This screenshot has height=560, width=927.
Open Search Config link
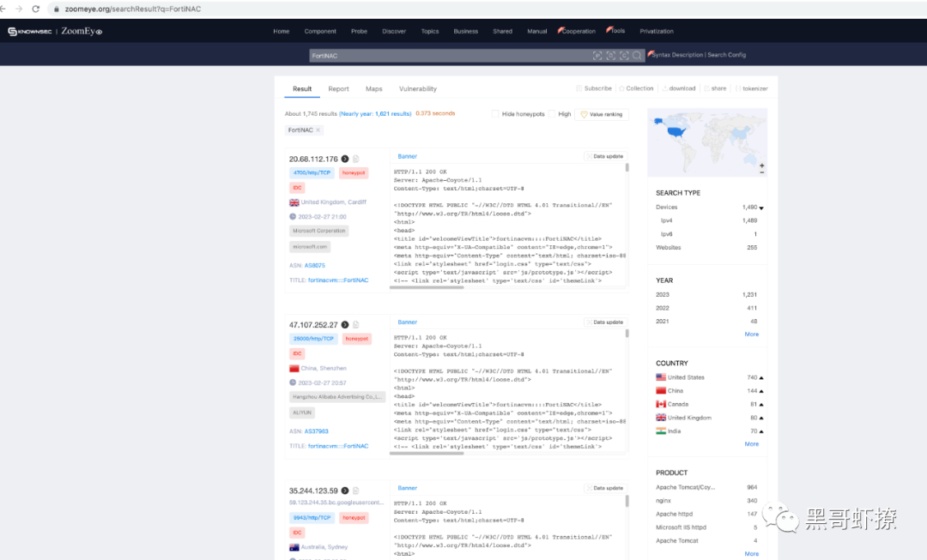727,55
